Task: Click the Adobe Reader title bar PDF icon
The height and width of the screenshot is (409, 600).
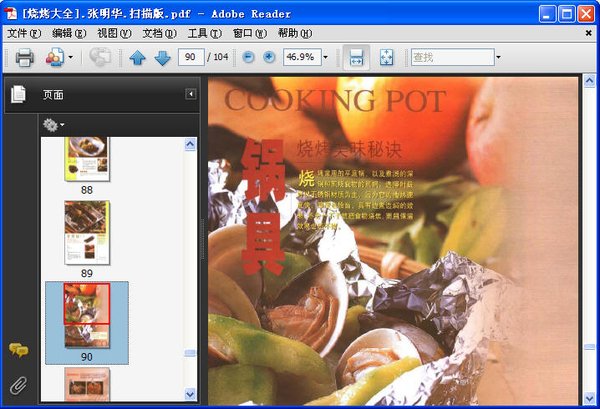Action: coord(11,13)
